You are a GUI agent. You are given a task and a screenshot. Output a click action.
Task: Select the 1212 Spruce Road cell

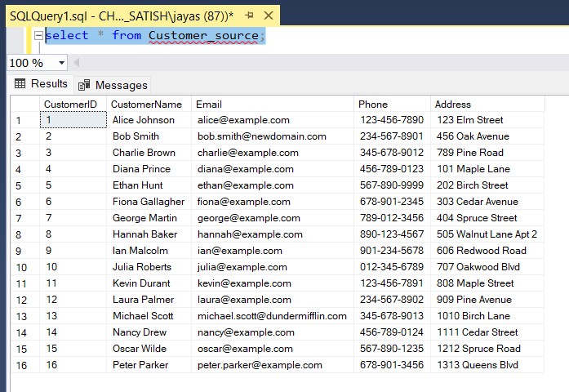coord(487,349)
